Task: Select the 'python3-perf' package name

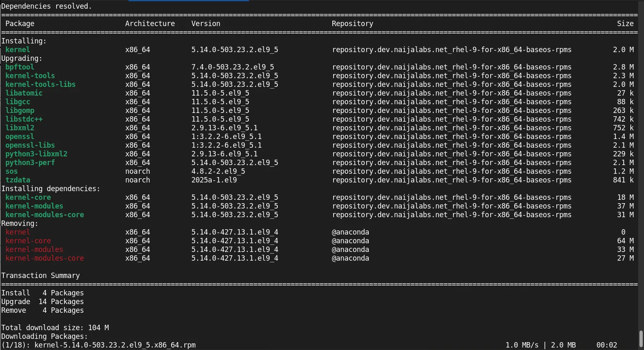Action: (30, 163)
